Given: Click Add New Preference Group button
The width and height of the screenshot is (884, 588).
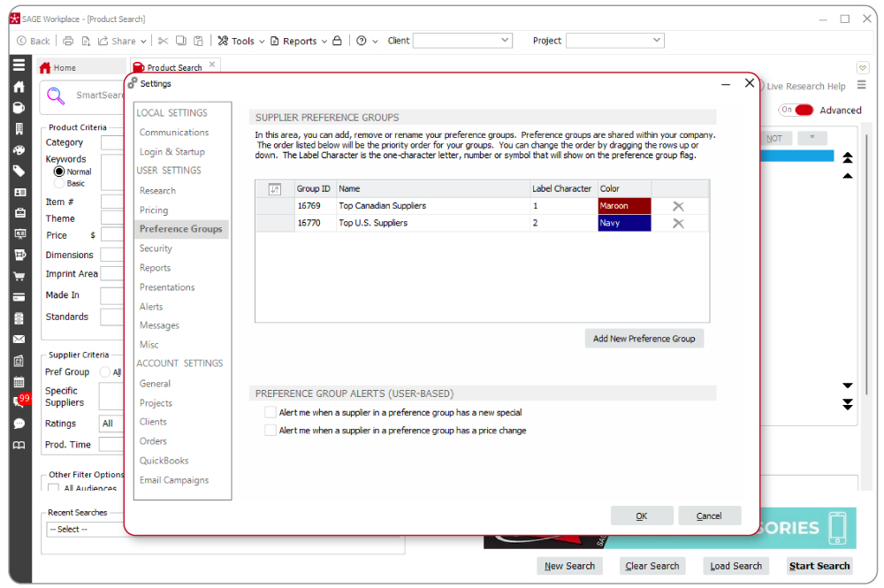Looking at the screenshot, I should click(x=644, y=339).
